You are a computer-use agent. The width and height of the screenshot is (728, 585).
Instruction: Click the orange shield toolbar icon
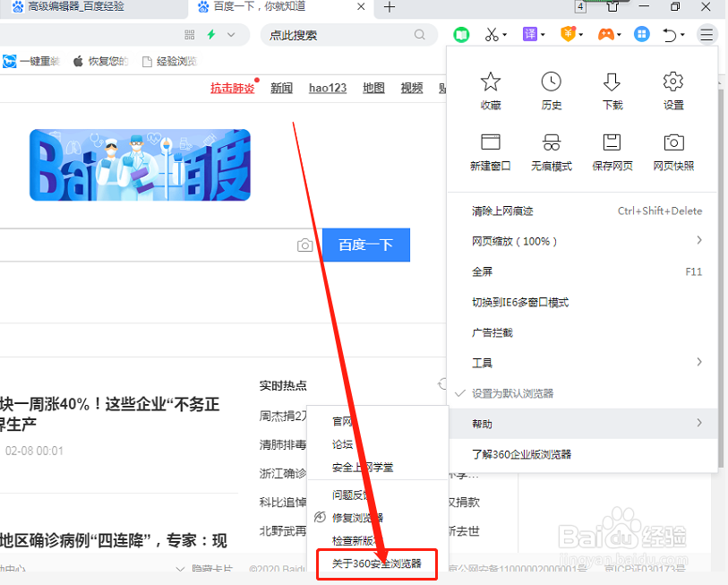point(569,34)
